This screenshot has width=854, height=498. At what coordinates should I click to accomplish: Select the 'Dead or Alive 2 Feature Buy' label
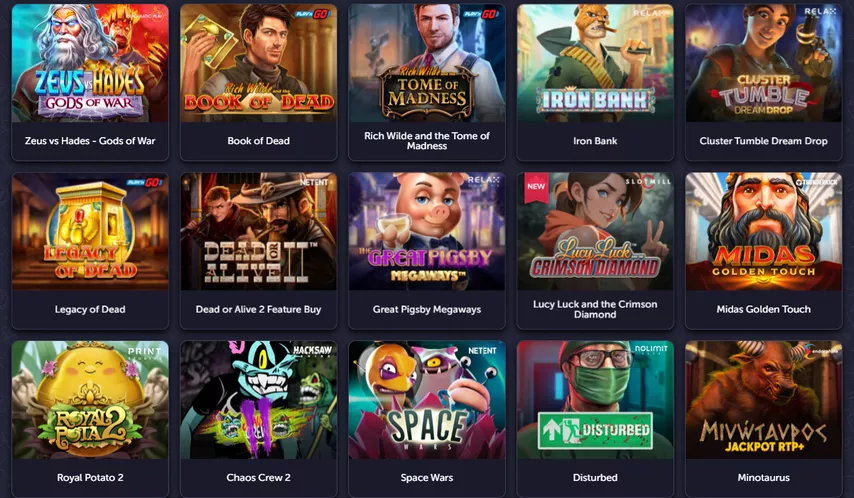point(258,309)
